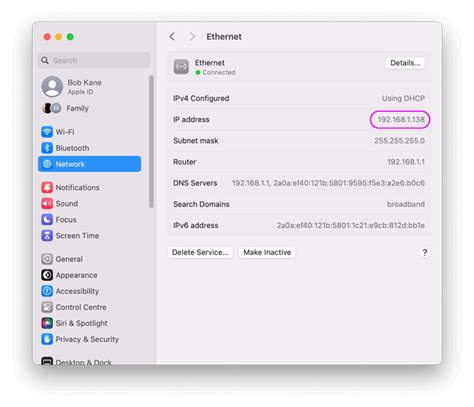Click the subnet mask 255.255.255.0
This screenshot has height=407, width=474.
399,141
